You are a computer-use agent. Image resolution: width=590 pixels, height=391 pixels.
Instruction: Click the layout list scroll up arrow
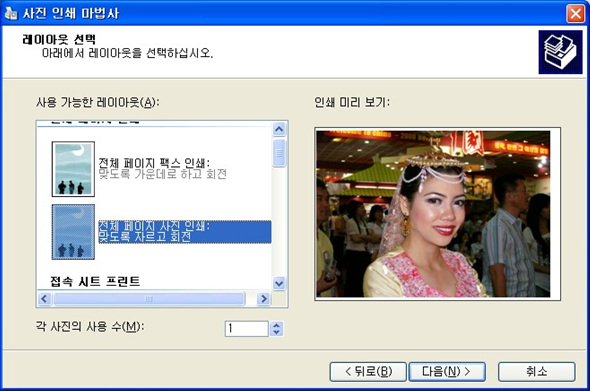click(x=279, y=129)
